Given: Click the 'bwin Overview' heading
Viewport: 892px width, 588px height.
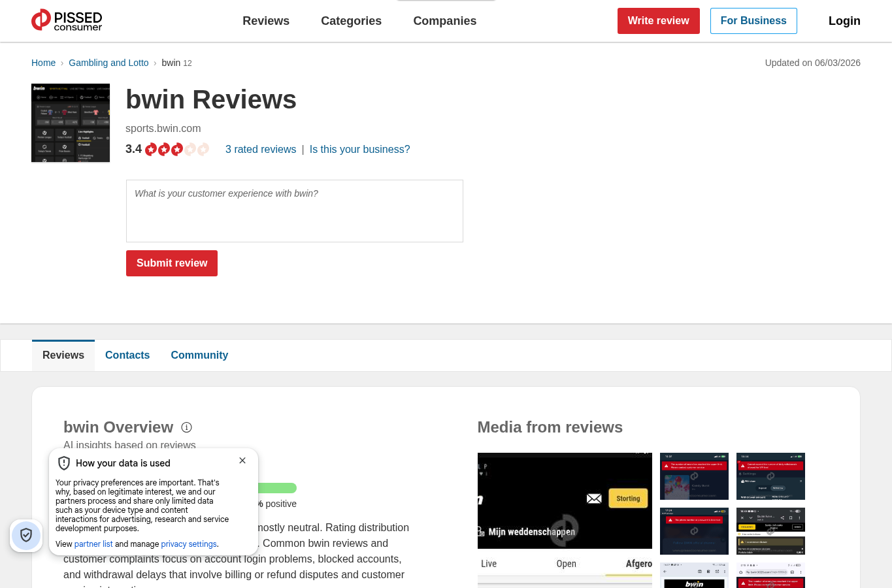Looking at the screenshot, I should tap(118, 427).
